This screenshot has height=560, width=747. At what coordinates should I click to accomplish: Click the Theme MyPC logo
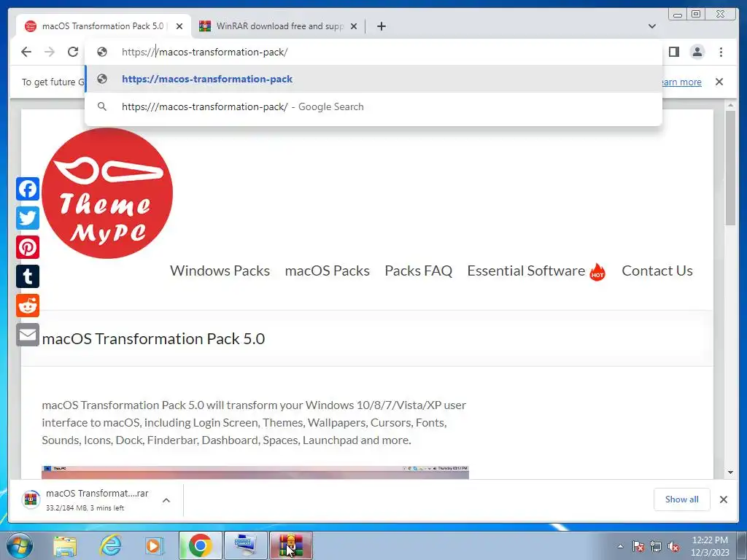pyautogui.click(x=107, y=193)
